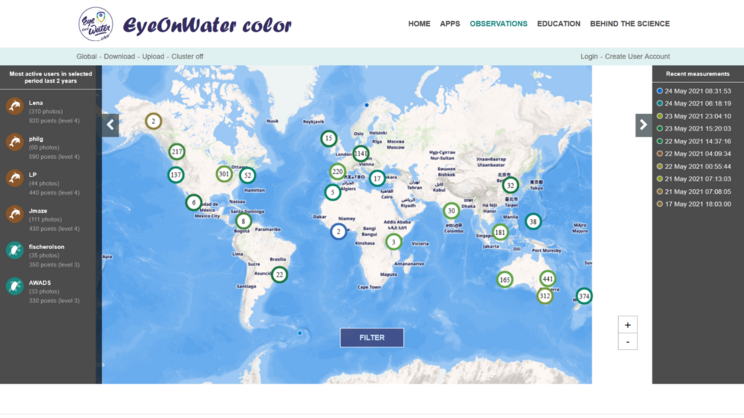Click the Download link
The width and height of the screenshot is (744, 418).
pyautogui.click(x=119, y=56)
